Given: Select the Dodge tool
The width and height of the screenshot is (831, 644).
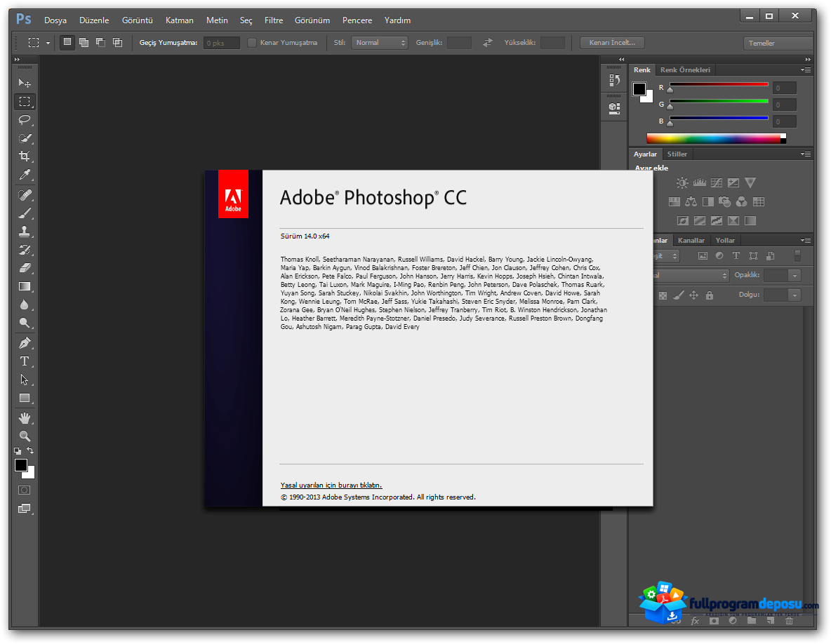Looking at the screenshot, I should [x=25, y=323].
